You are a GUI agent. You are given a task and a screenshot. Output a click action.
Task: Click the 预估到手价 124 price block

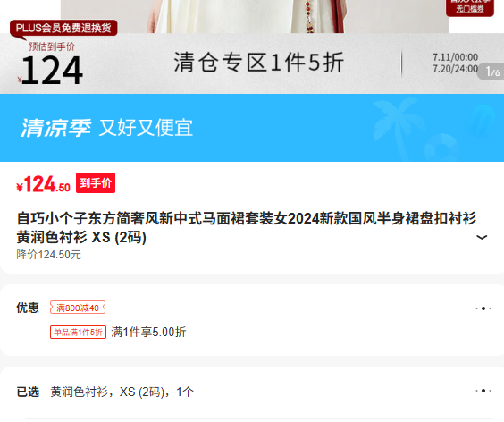52,64
